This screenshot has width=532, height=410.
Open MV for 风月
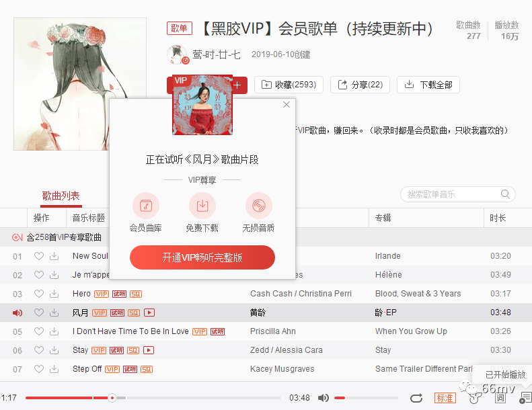[x=149, y=313]
